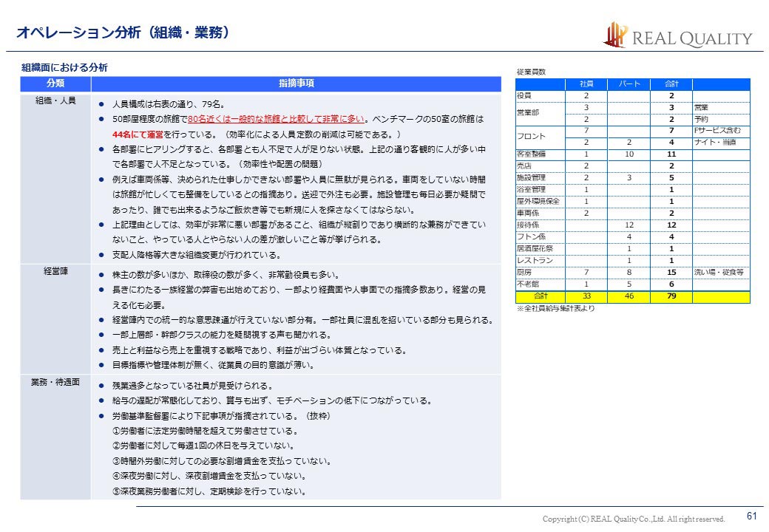The image size is (769, 532).
Task: Click the footnote ※全社員給与集計表より
Action: tap(555, 308)
